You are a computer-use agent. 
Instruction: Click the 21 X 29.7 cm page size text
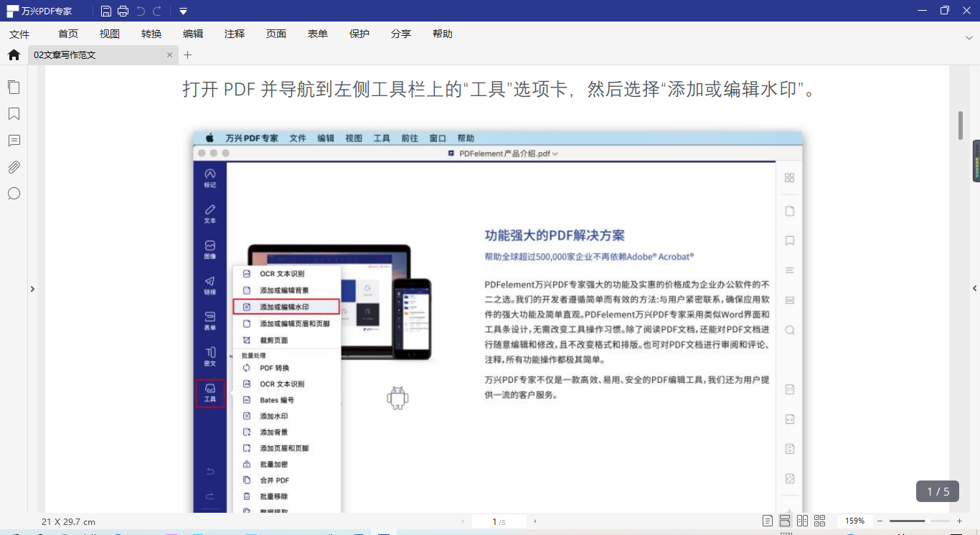pyautogui.click(x=68, y=521)
